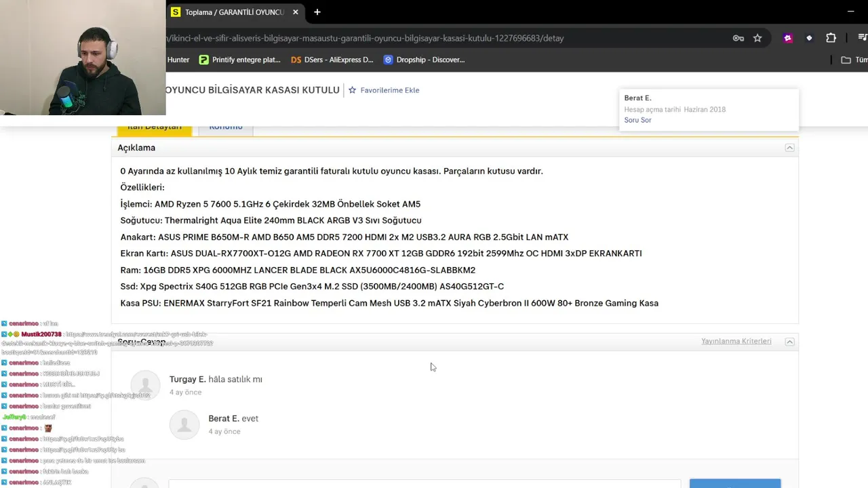Close the GARANTİLİ OYUNCU browser tab
Image resolution: width=868 pixels, height=488 pixels.
[296, 12]
